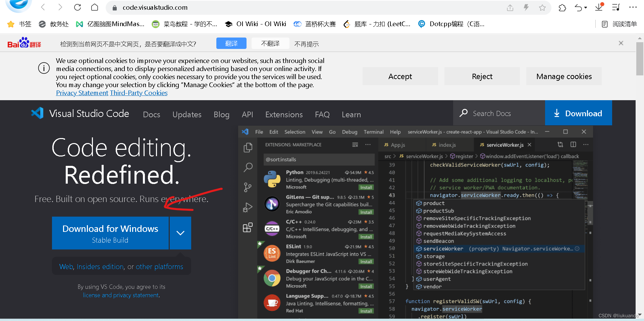Image resolution: width=644 pixels, height=321 pixels.
Task: Open the Docs navigation item
Action: [x=152, y=115]
